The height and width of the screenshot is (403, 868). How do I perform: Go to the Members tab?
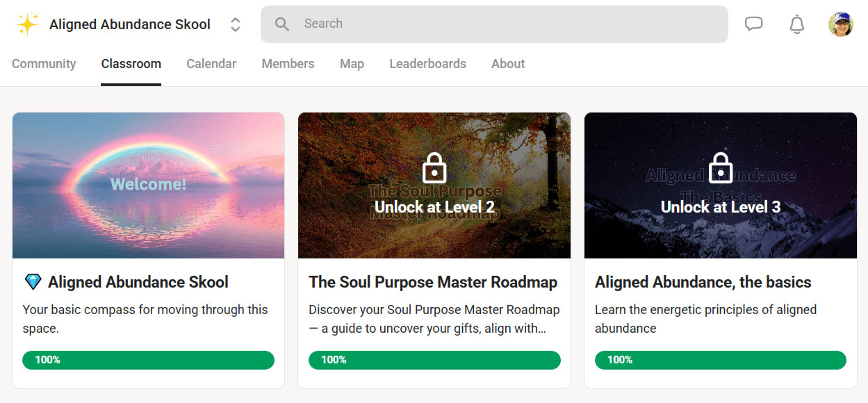[x=288, y=64]
